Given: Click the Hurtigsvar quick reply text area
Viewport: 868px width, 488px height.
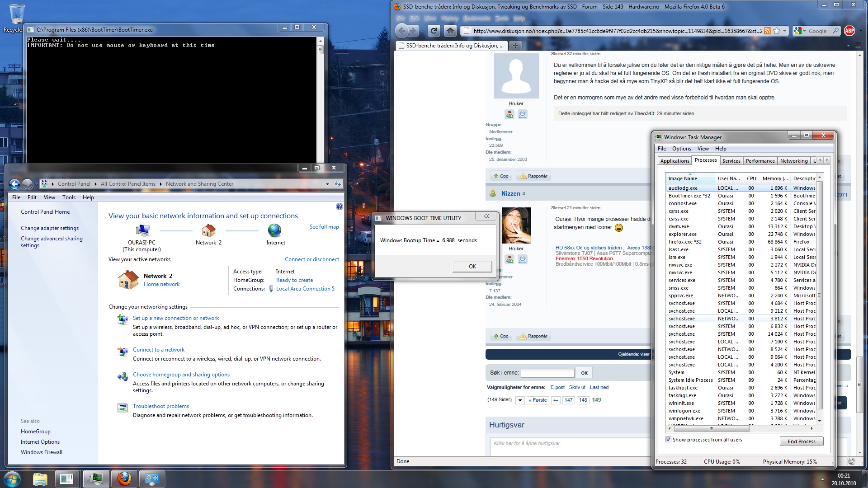Looking at the screenshot, I should point(571,446).
